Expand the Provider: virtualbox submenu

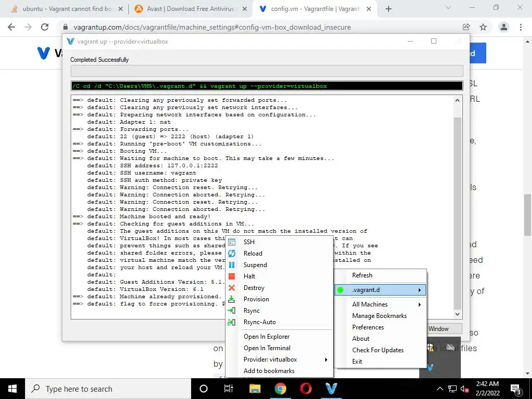coord(279,360)
